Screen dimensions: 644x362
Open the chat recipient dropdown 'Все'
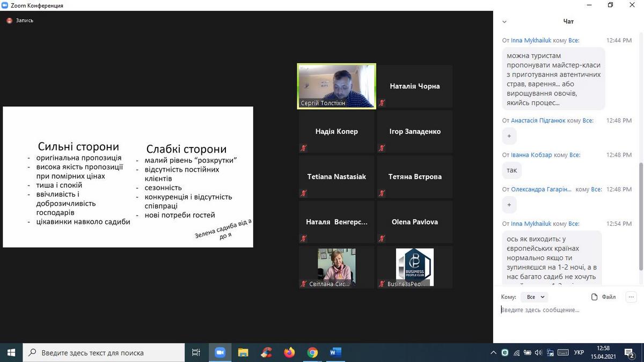(x=536, y=297)
